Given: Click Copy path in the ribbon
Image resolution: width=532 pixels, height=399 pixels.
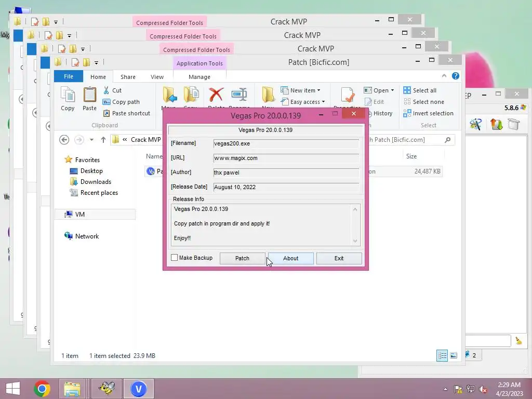Looking at the screenshot, I should 121,102.
